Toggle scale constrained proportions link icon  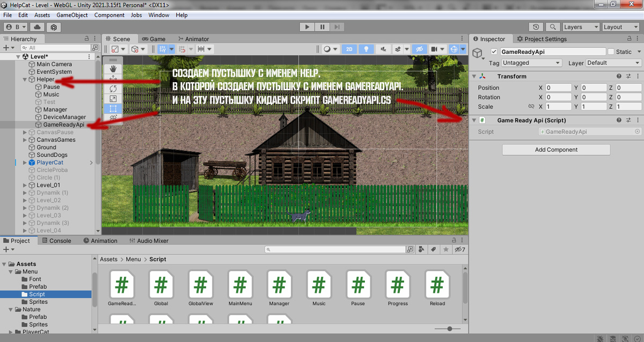pos(531,107)
